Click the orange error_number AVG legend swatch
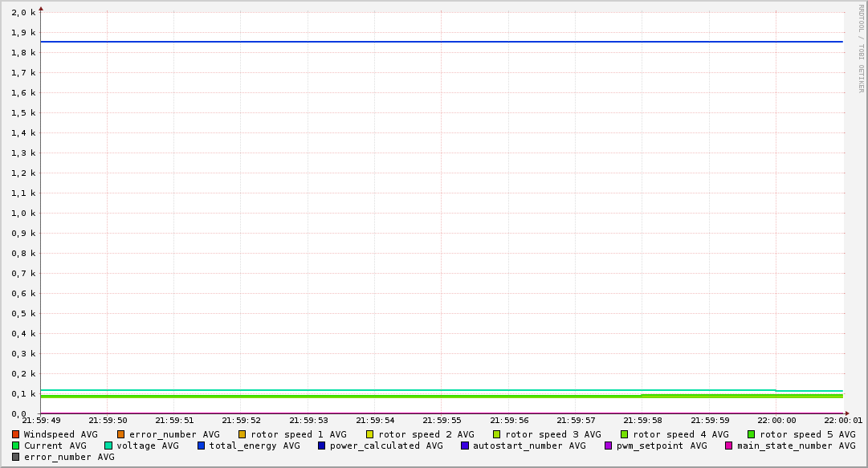This screenshot has width=868, height=468. click(x=121, y=434)
